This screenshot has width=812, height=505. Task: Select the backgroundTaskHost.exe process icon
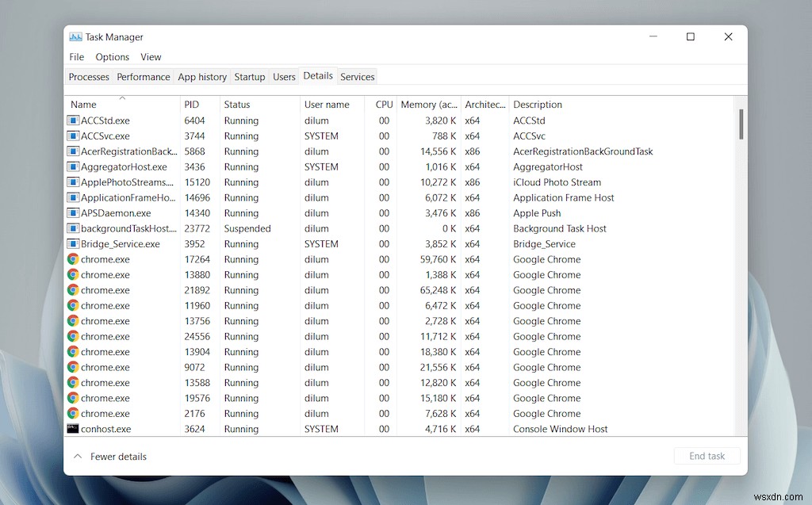point(72,228)
